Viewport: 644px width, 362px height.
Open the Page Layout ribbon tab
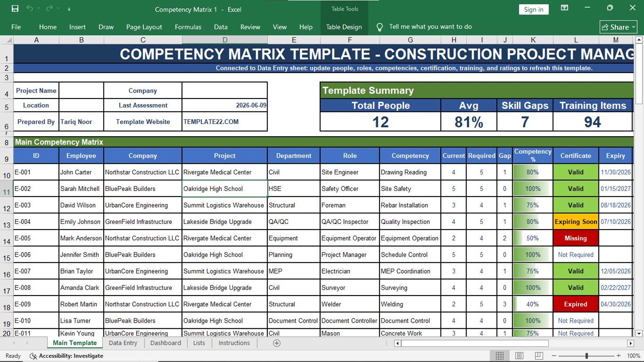pyautogui.click(x=144, y=27)
